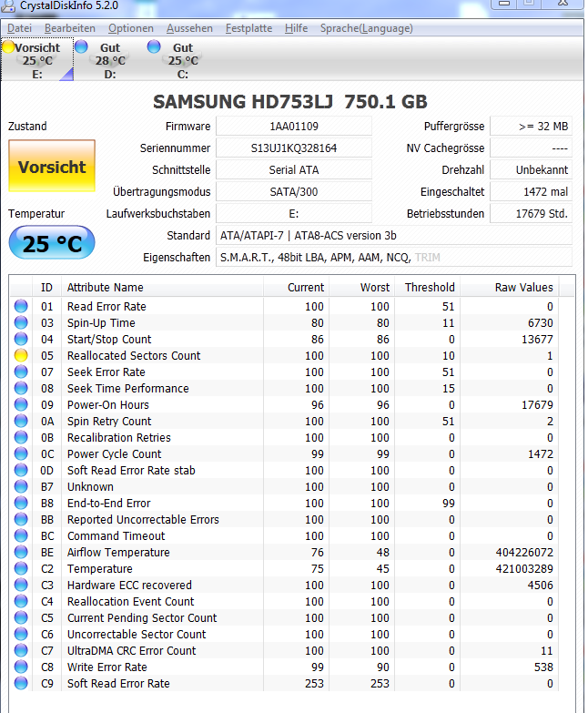Click the Attribute Name column header
This screenshot has width=588, height=713.
pos(162,287)
